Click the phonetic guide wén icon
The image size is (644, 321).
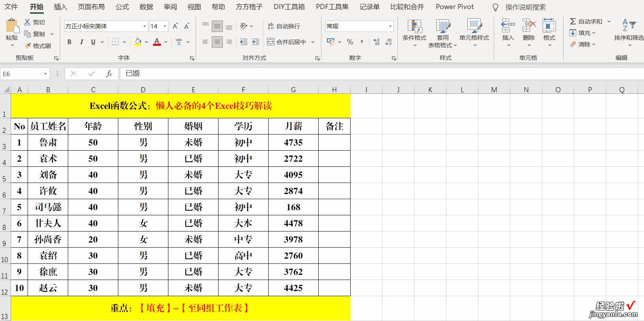(179, 42)
